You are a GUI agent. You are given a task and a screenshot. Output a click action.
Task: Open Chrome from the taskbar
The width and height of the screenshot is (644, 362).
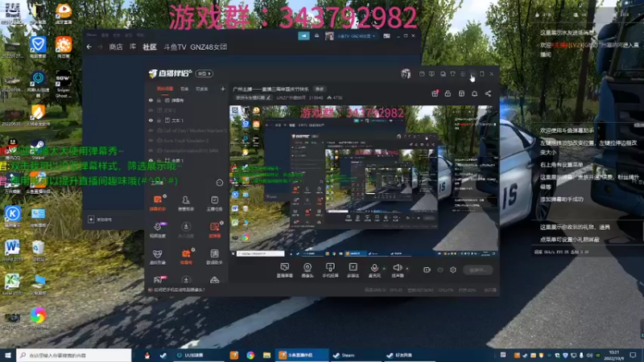(x=250, y=355)
